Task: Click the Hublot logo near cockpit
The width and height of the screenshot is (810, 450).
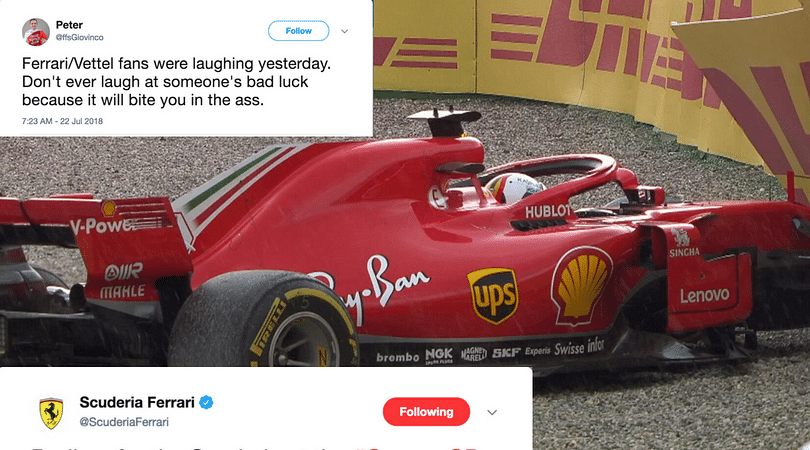Action: (548, 211)
